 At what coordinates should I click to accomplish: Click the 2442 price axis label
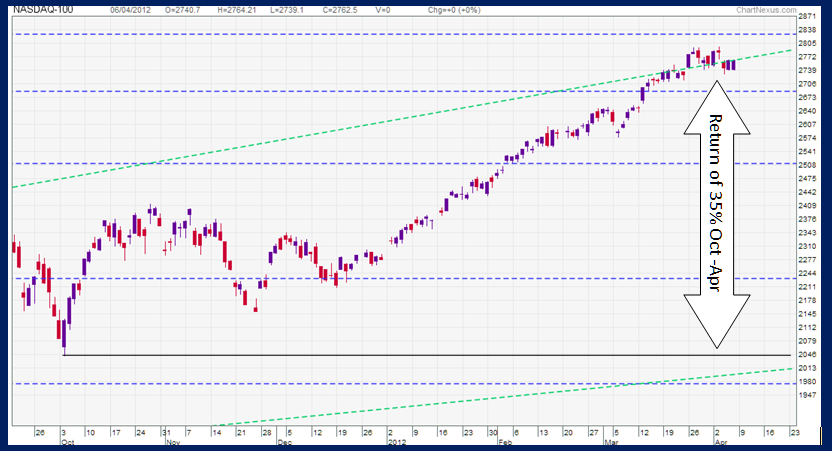(807, 192)
